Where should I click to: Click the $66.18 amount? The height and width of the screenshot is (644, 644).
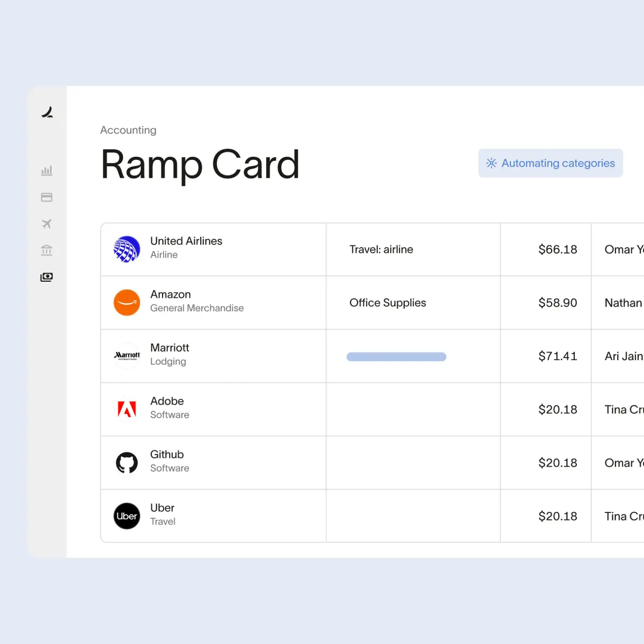pos(558,250)
